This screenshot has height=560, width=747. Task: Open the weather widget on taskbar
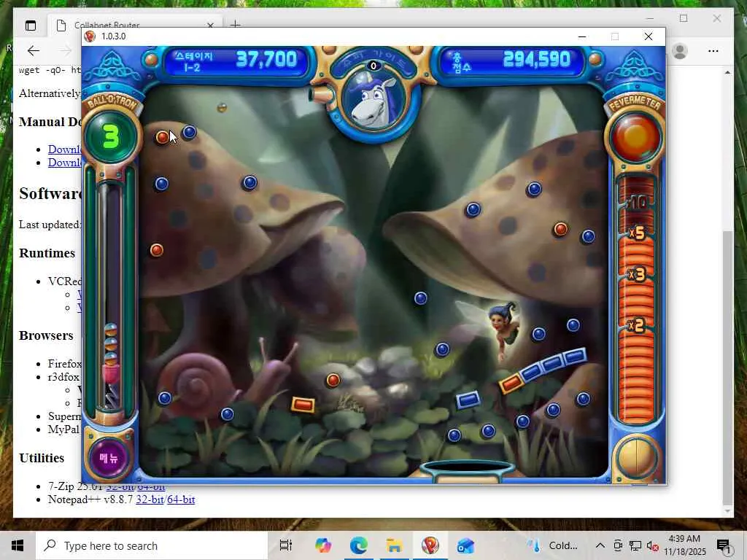pyautogui.click(x=554, y=545)
